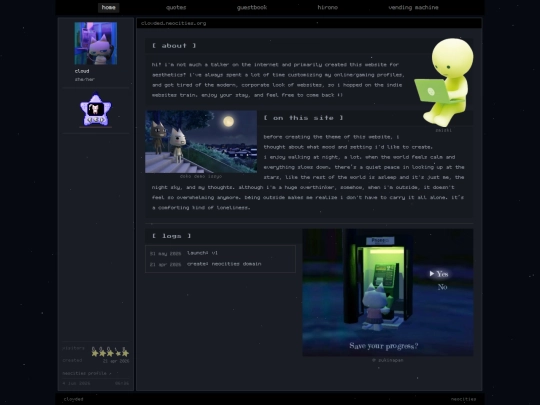The height and width of the screenshot is (405, 540).
Task: Open the neocities profile link
Action: 86,373
